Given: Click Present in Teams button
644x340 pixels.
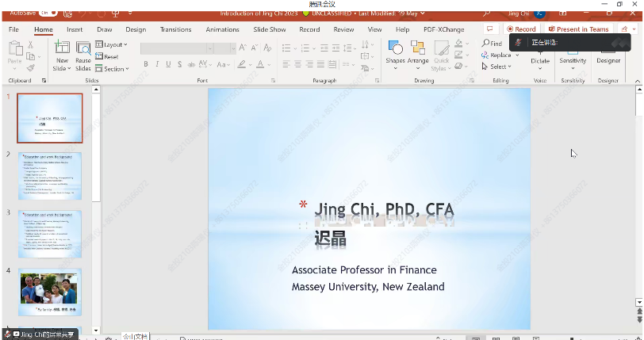Looking at the screenshot, I should click(x=579, y=29).
